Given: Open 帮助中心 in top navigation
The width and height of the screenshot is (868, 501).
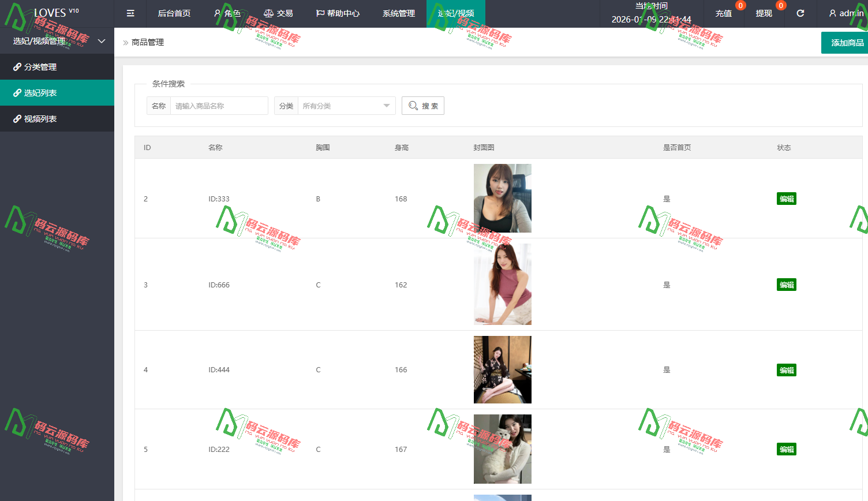Looking at the screenshot, I should pos(338,13).
